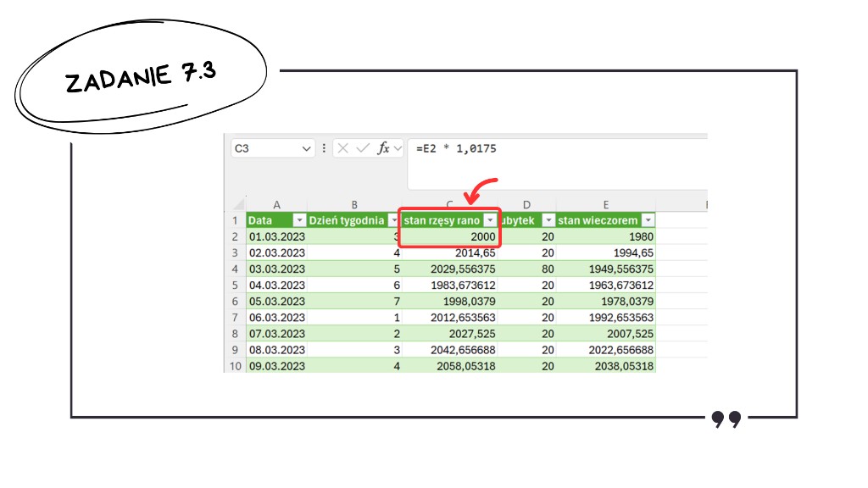This screenshot has height=488, width=868.
Task: Click the Select All corner triangle
Action: (238, 204)
